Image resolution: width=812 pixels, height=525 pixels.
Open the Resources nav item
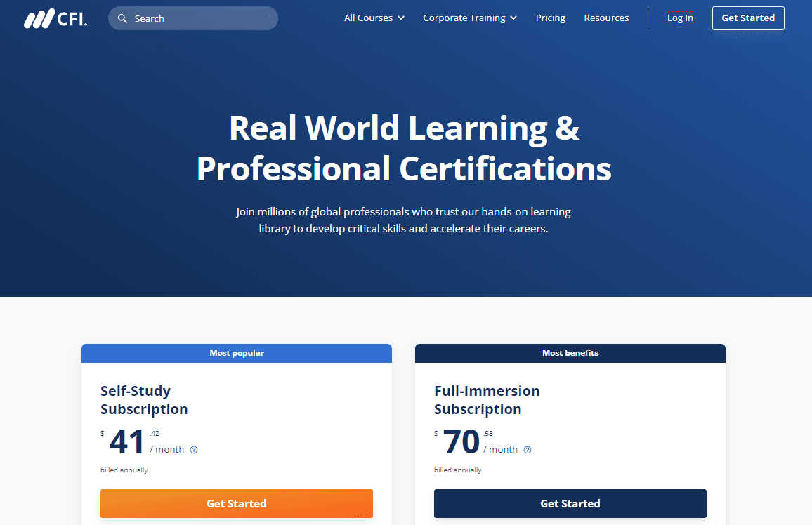pyautogui.click(x=606, y=18)
